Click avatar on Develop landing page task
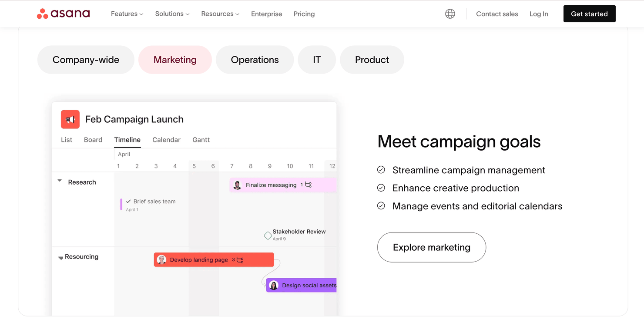This screenshot has width=644, height=323. [x=161, y=260]
